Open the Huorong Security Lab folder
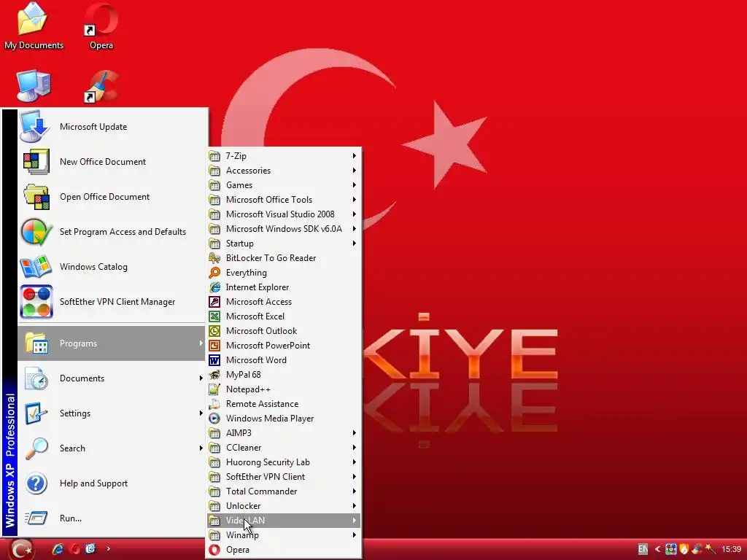This screenshot has height=560, width=747. pos(284,462)
